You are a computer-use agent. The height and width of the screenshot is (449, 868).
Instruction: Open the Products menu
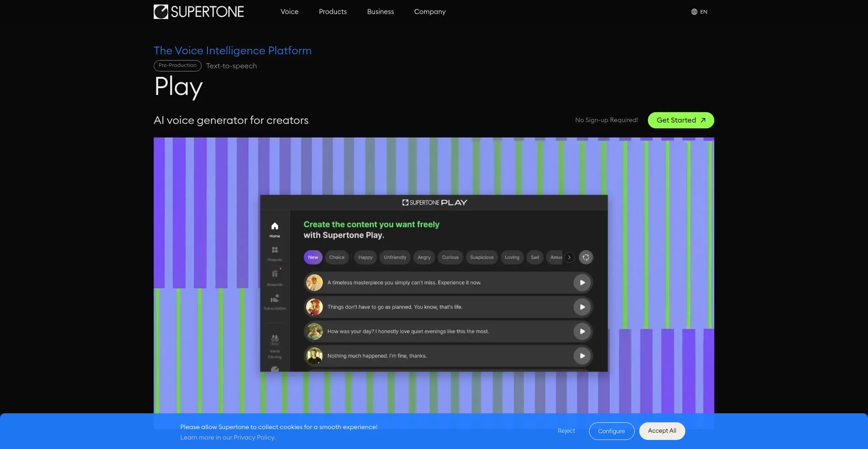click(333, 12)
